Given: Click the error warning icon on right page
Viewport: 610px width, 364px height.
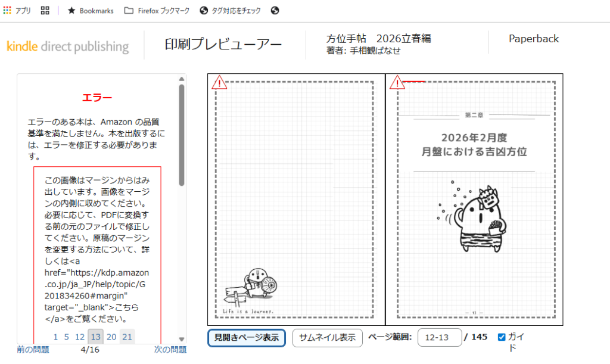Looking at the screenshot, I should pos(397,82).
